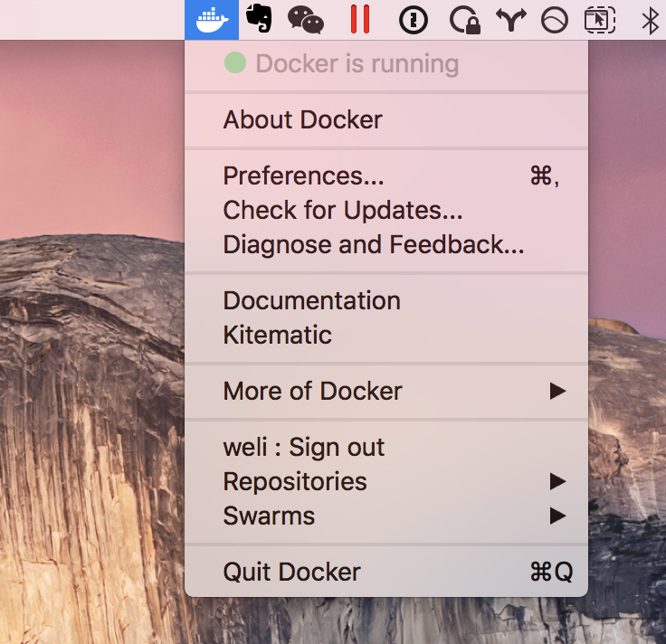Open the WeChat menu bar icon
The image size is (666, 644).
point(306,20)
